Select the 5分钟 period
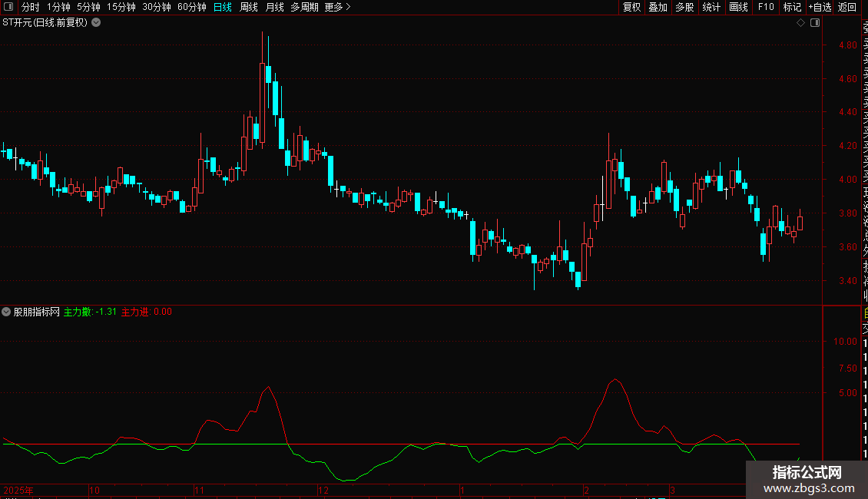The image size is (868, 499). point(88,7)
